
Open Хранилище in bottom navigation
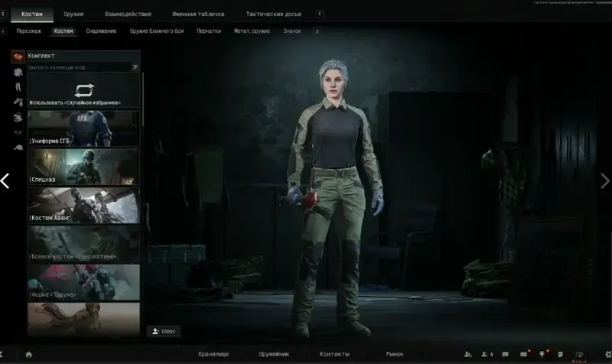(213, 354)
